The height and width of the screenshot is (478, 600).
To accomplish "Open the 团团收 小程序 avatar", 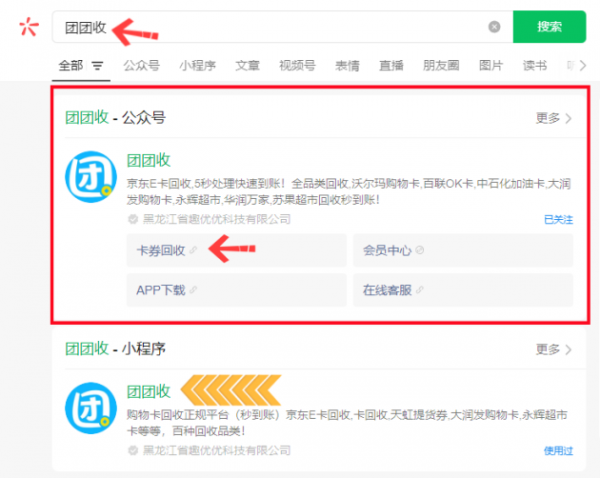I will [91, 408].
